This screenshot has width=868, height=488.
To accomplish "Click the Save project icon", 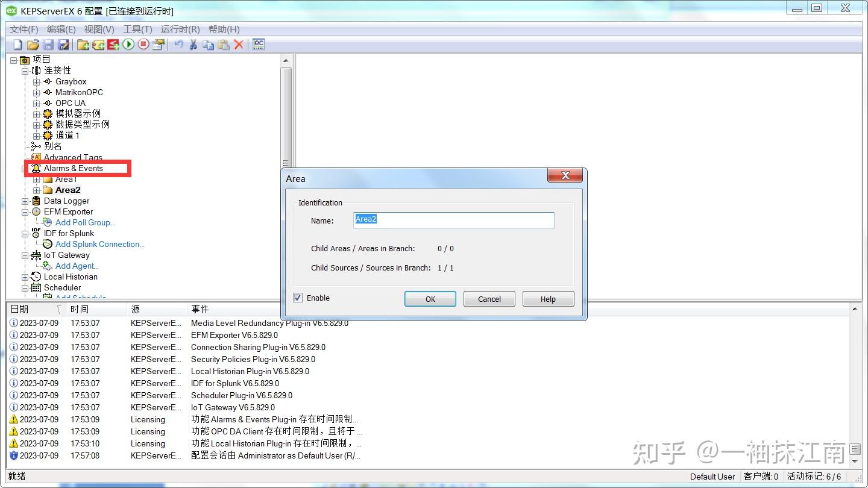I will (x=48, y=45).
